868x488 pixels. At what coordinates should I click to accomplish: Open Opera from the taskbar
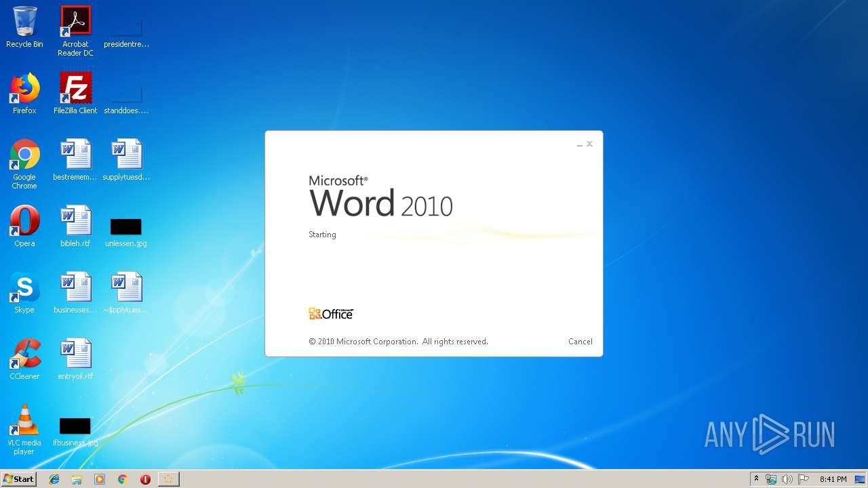coord(145,479)
